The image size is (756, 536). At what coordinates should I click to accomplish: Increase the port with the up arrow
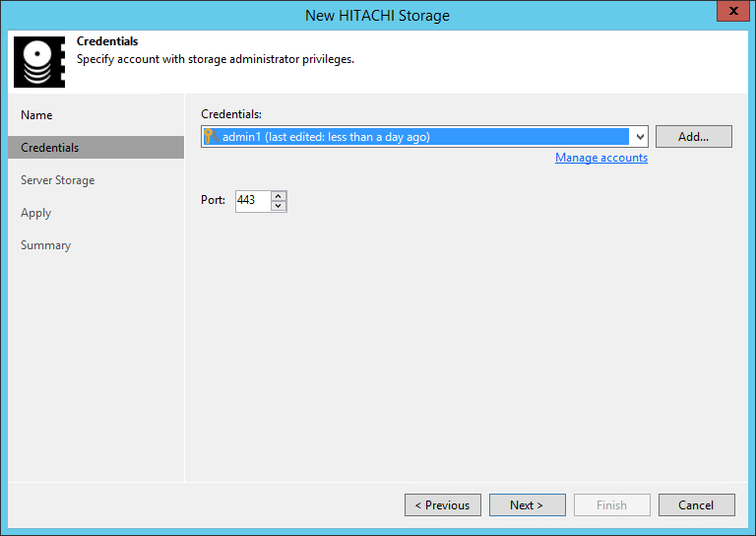tap(279, 195)
